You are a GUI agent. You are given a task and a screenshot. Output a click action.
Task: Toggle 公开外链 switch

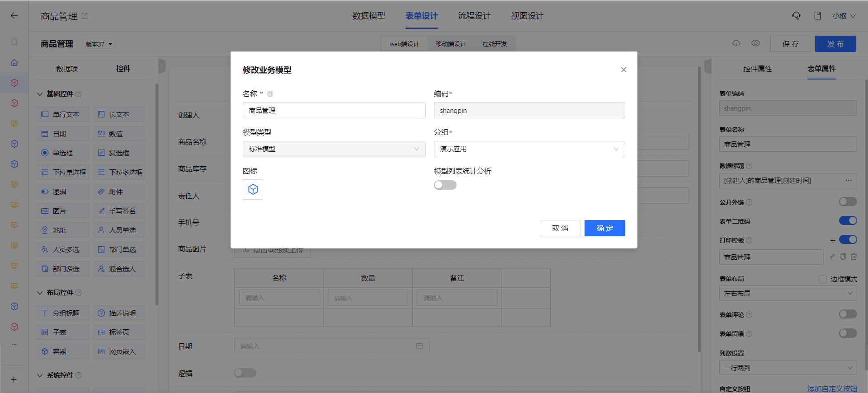coord(848,201)
